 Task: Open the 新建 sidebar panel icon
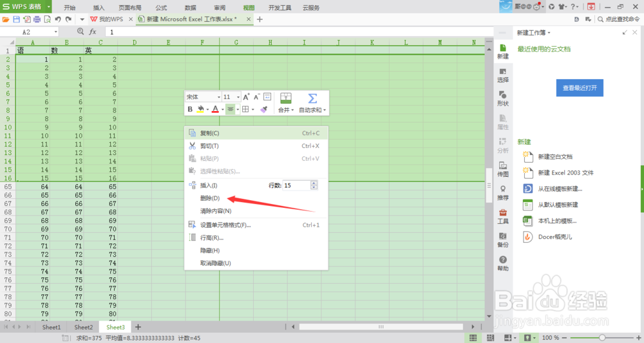click(503, 51)
